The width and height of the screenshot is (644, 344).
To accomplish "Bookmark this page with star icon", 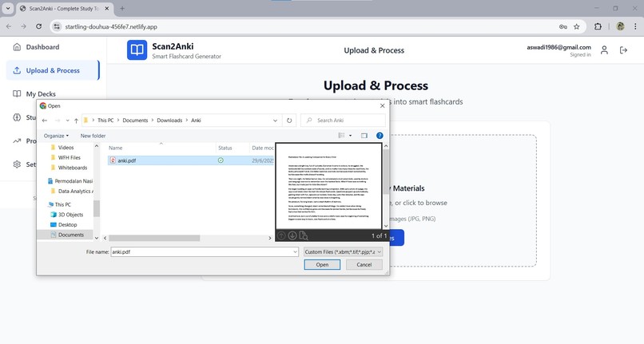I will pos(576,26).
